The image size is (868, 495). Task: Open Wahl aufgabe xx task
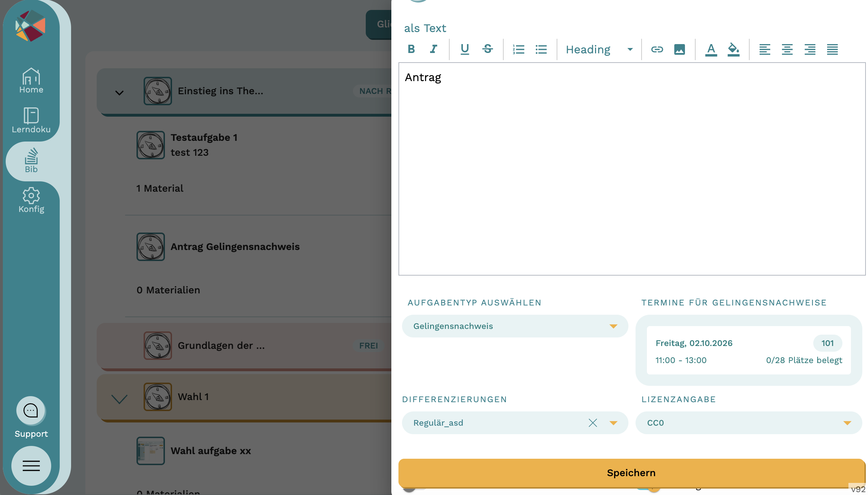[211, 451]
